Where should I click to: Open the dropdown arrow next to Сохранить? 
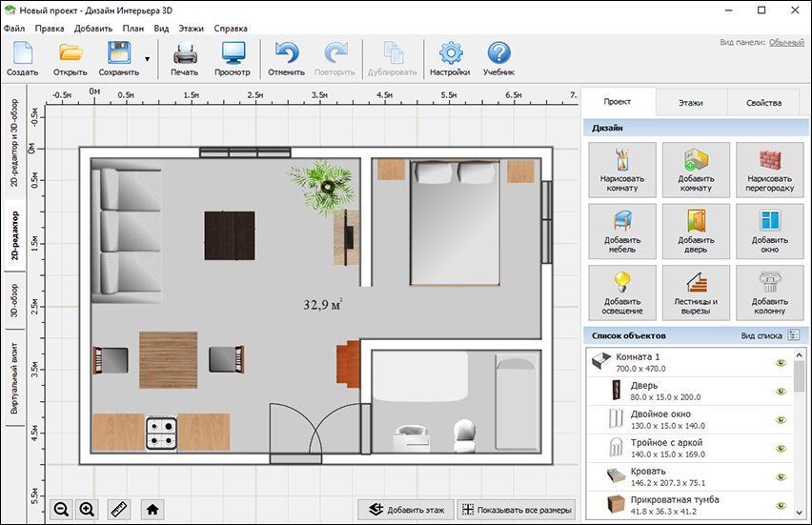pos(147,59)
